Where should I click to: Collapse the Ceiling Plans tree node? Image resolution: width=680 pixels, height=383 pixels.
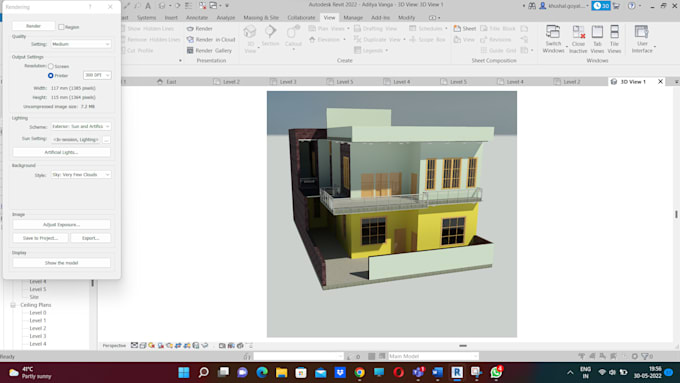pos(13,305)
